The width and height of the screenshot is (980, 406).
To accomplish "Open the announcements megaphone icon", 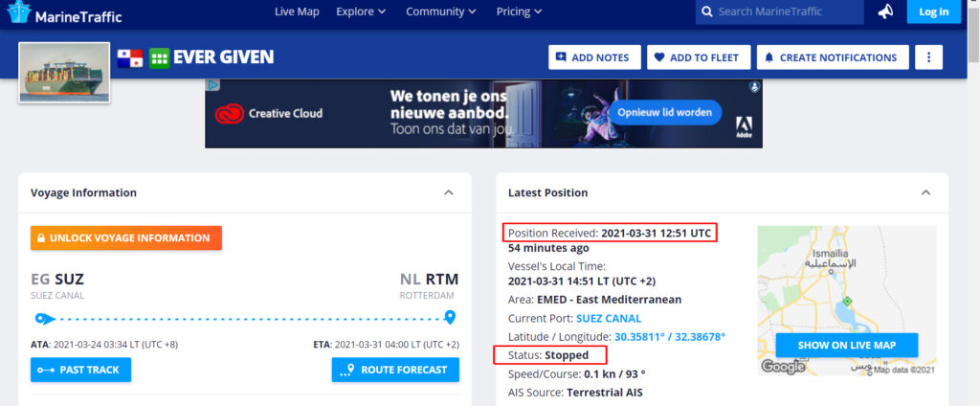I will (885, 11).
